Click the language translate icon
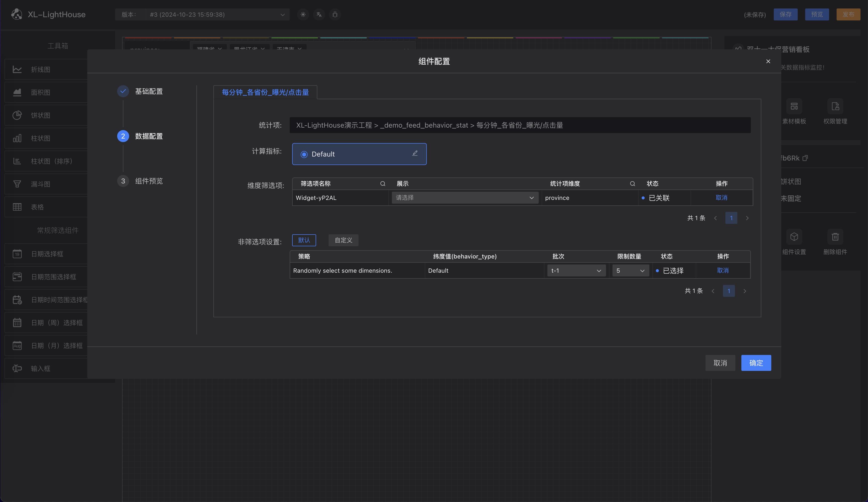Viewport: 868px width, 502px height. 319,14
